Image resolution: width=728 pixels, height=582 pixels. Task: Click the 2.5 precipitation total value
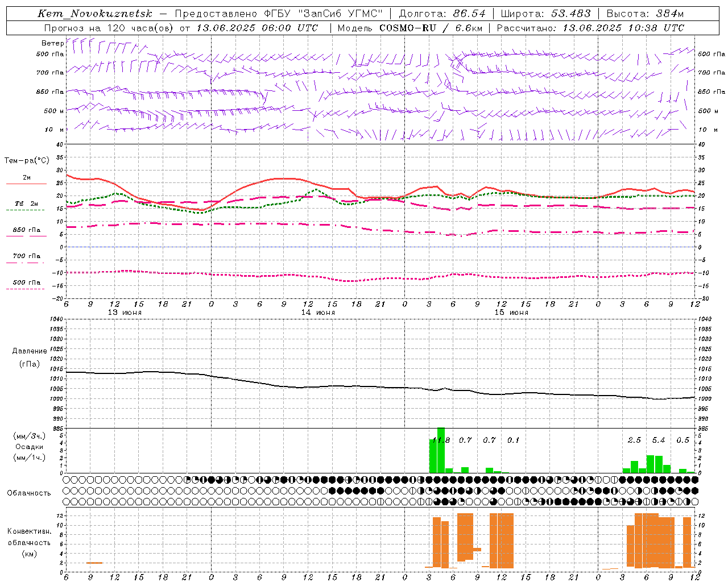634,440
